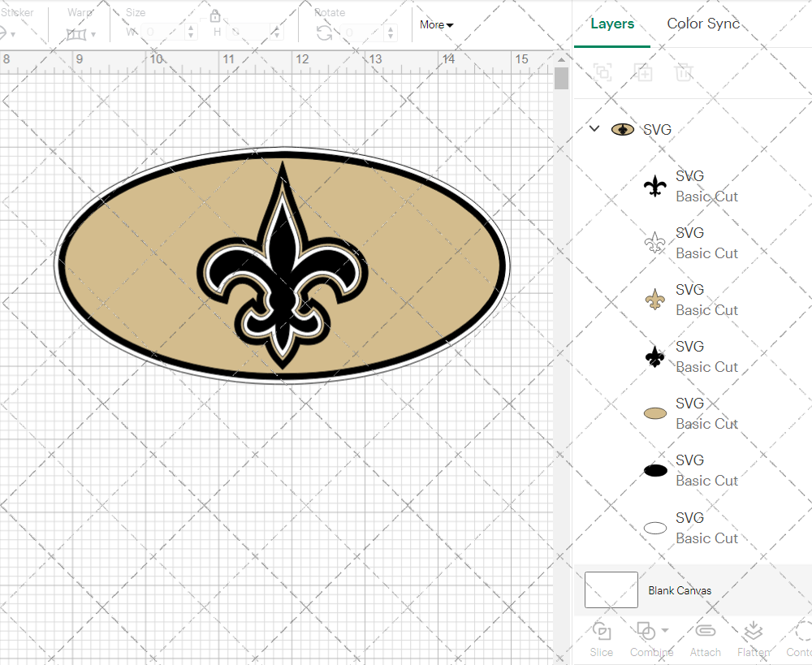
Task: Select the gold oval layer swatch
Action: 655,413
